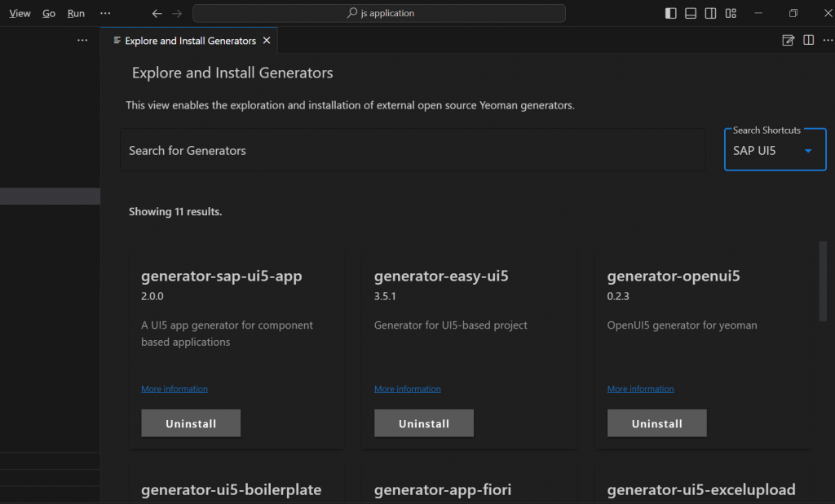Click the Yeoman generators view description sentence
This screenshot has height=504, width=835.
click(350, 105)
